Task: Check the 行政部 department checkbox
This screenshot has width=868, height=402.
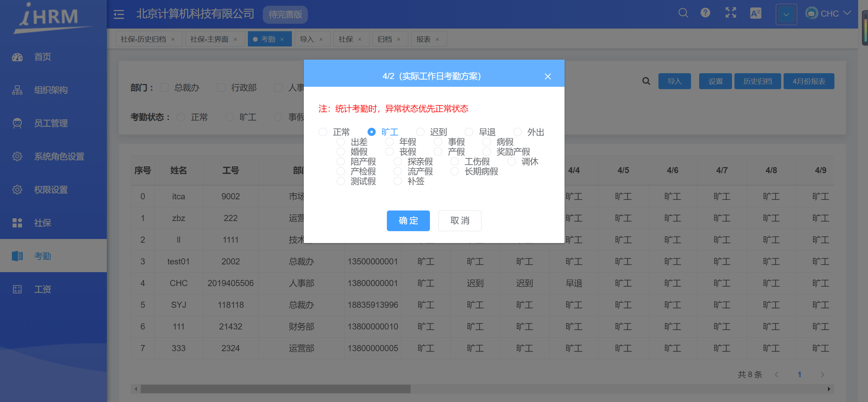Action: click(x=221, y=88)
